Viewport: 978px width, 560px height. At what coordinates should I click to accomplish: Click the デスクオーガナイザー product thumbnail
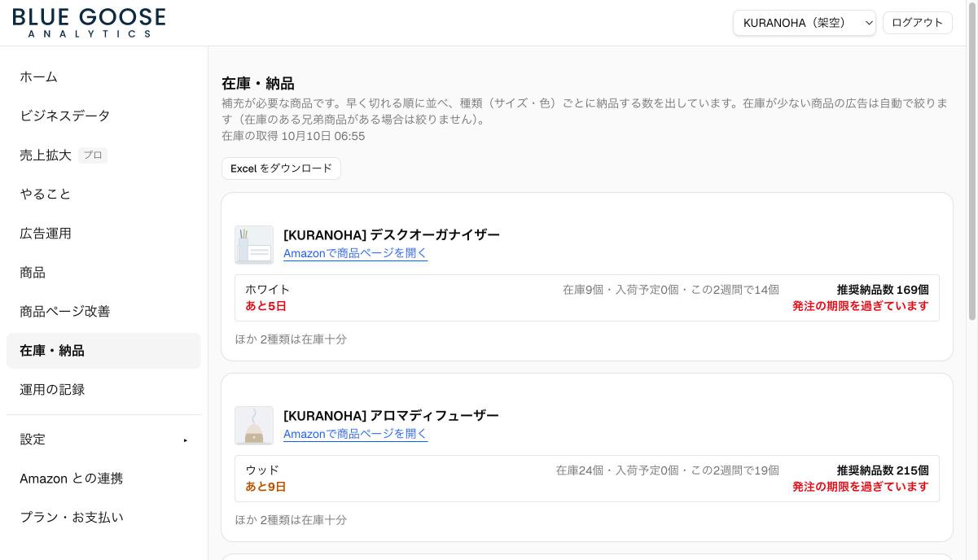click(x=254, y=245)
